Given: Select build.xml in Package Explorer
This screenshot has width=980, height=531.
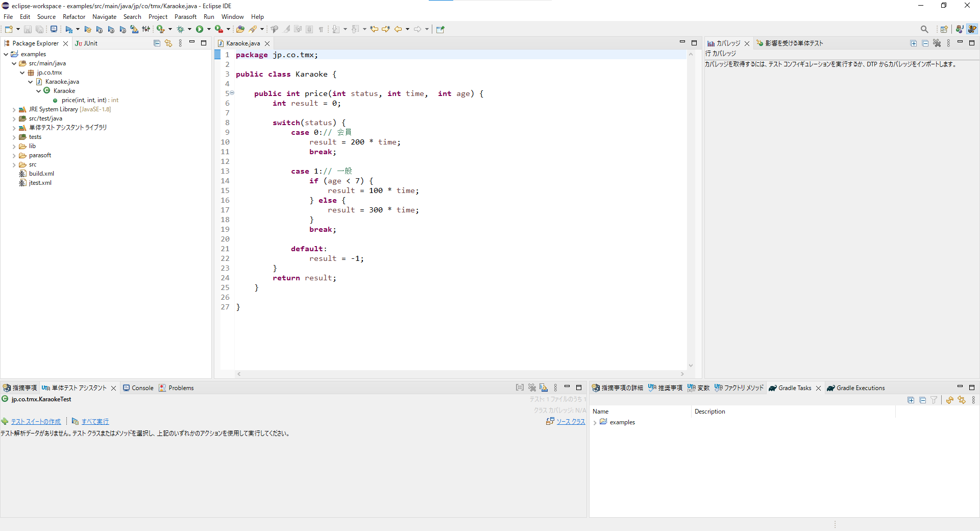Looking at the screenshot, I should (41, 174).
